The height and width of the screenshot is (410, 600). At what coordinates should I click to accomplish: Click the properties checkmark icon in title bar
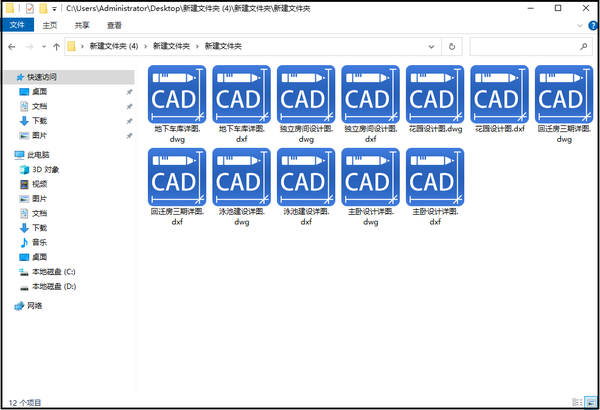click(x=29, y=8)
